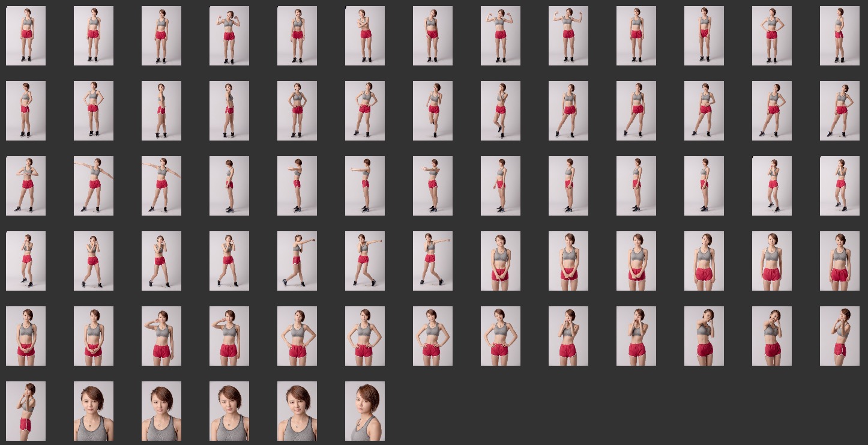This screenshot has width=868, height=445.
Task: Select the last thumbnail in the fifth row
Action: pyautogui.click(x=840, y=336)
